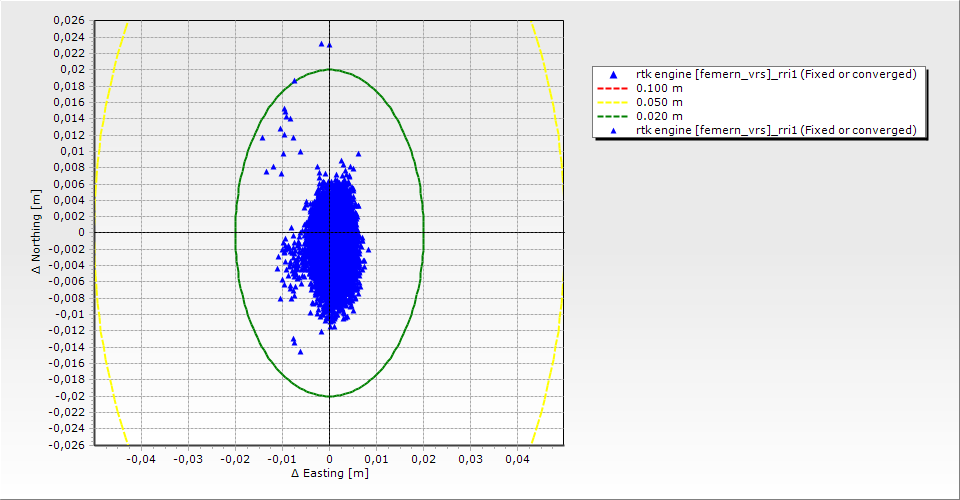Click the 0,04 tick on Easting axis

[x=517, y=459]
